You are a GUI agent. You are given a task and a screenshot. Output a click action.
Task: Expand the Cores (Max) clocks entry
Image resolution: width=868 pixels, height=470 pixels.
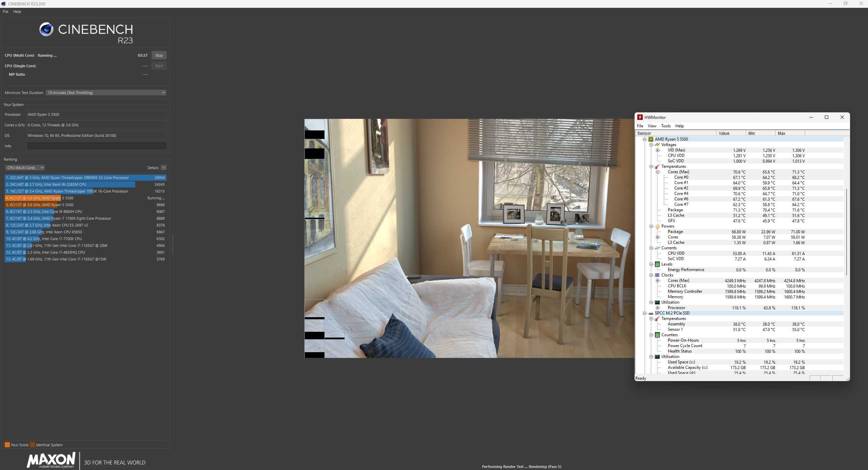(x=657, y=281)
